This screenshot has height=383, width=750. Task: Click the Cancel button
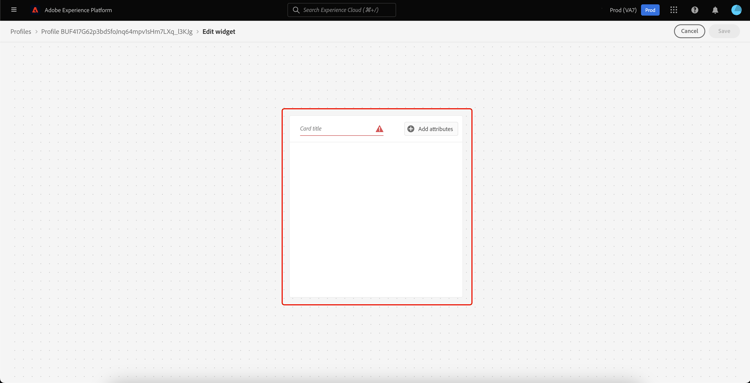689,31
